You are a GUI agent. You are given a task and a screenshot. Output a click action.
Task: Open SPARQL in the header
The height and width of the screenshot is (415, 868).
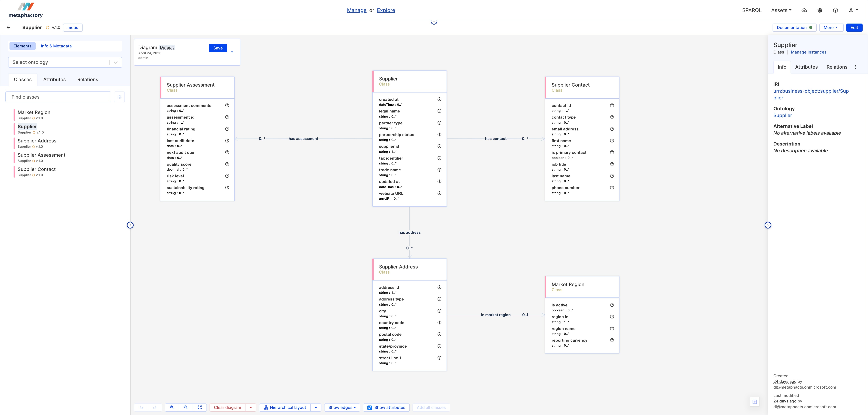click(752, 11)
